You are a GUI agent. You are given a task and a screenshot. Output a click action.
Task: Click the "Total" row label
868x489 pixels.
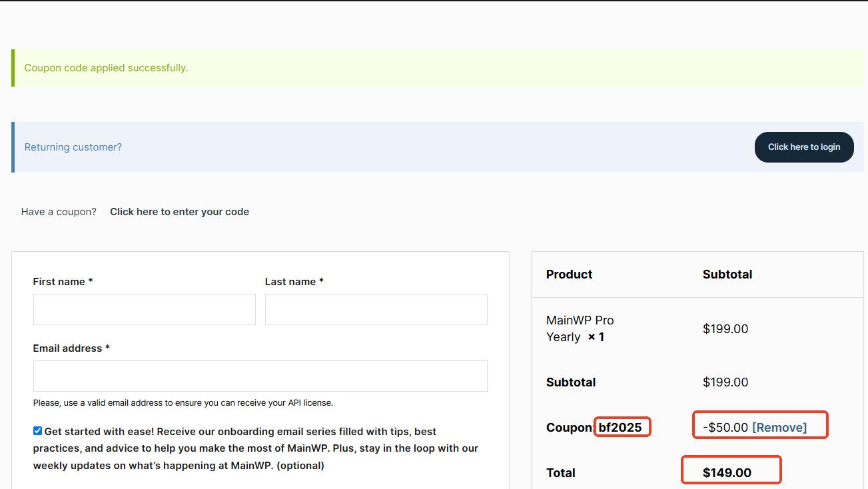561,473
